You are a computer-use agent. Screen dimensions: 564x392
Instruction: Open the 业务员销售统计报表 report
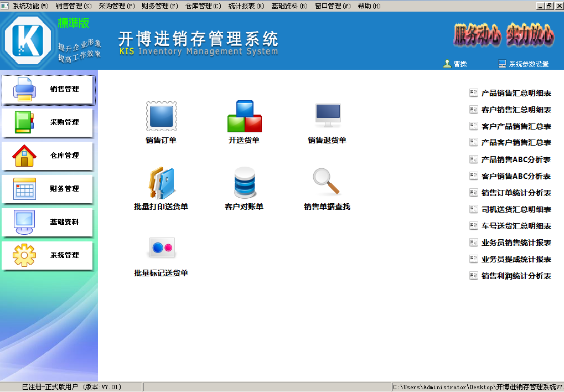pos(516,243)
